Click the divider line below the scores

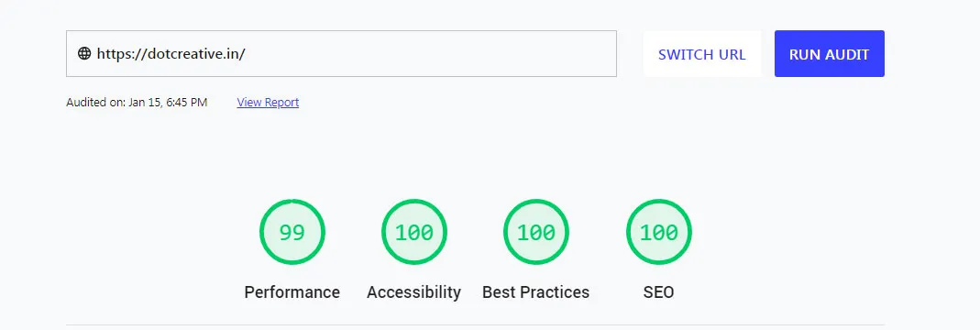475,325
